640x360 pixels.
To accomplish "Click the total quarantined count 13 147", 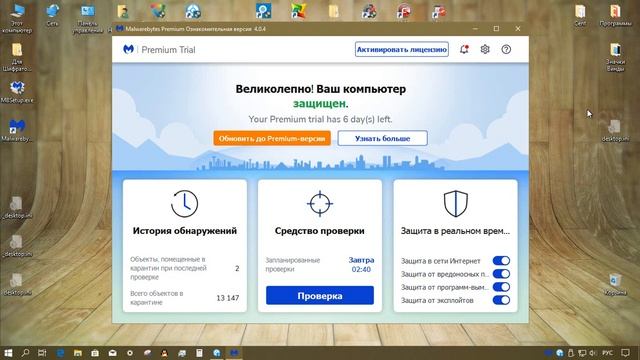I will click(228, 298).
